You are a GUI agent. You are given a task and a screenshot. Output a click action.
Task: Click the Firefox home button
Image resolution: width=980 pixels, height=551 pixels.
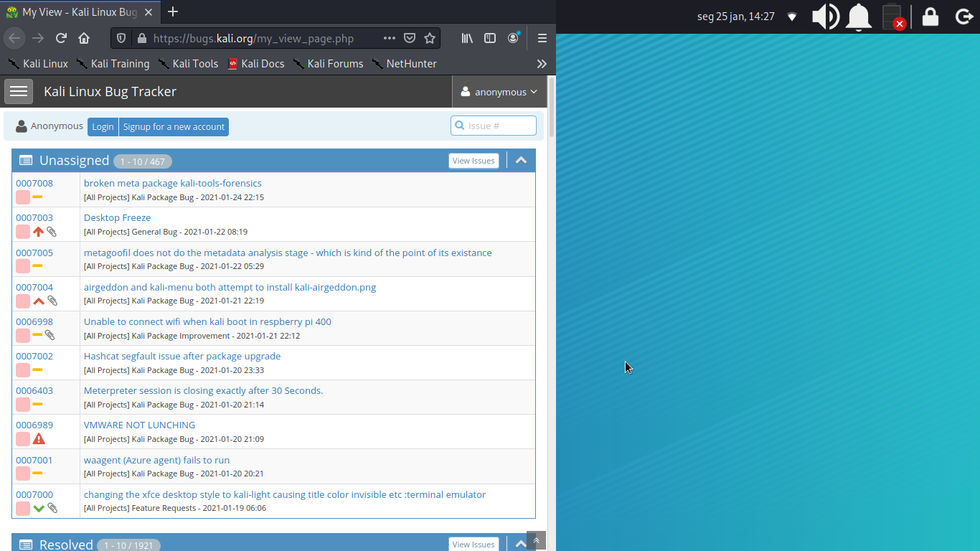[x=84, y=38]
